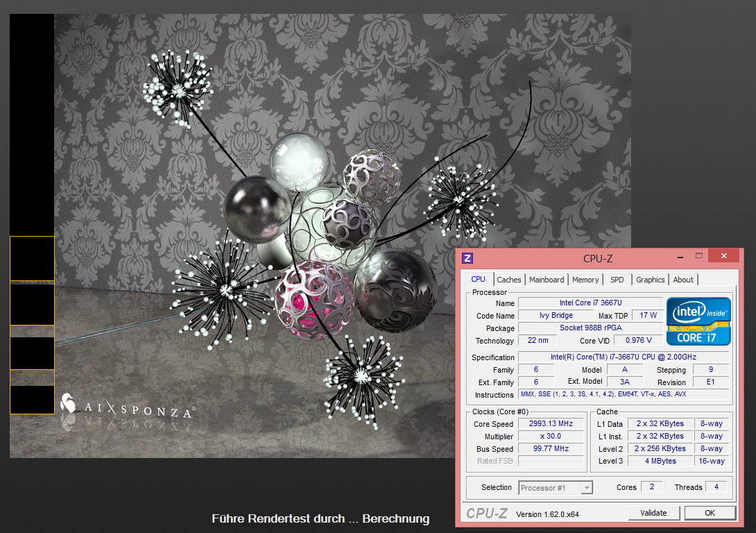The height and width of the screenshot is (533, 756).
Task: Select the Memory tab
Action: click(x=585, y=280)
